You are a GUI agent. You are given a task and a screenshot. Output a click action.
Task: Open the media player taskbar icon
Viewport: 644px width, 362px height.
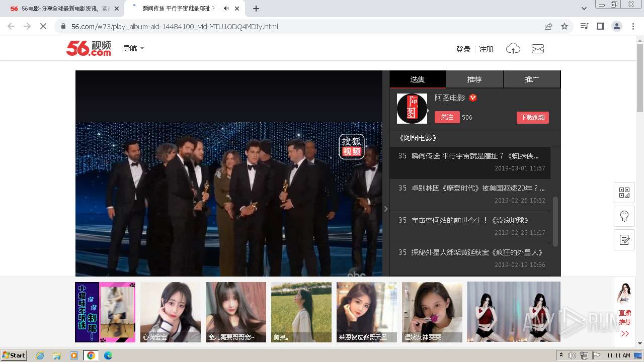pyautogui.click(x=74, y=355)
